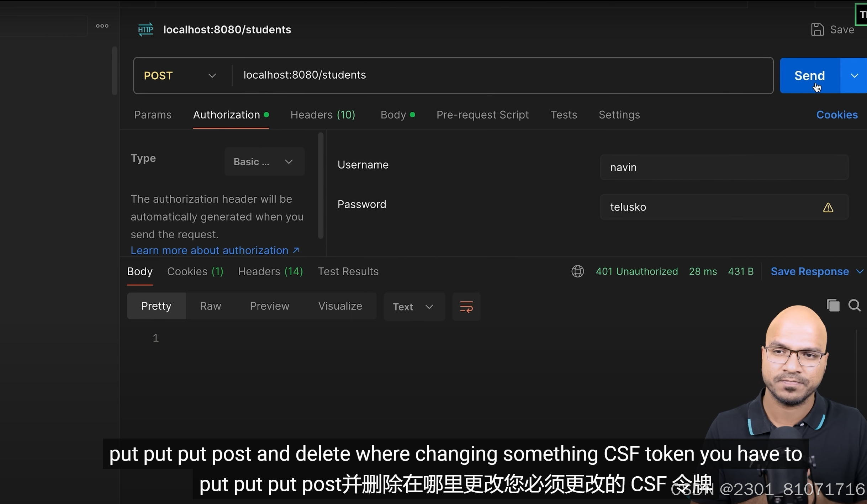Screen dimensions: 867x504
Task: Click the HTTP request icon beside the title
Action: (146, 30)
